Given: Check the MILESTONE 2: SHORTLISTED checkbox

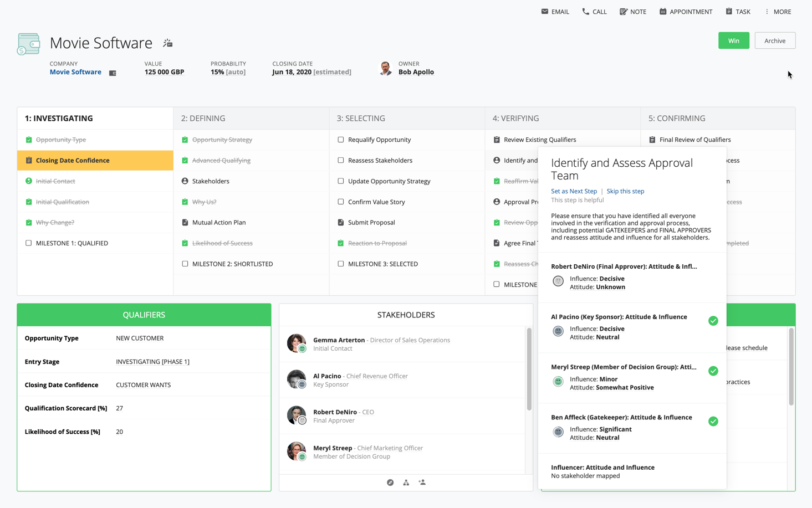Looking at the screenshot, I should click(x=185, y=264).
